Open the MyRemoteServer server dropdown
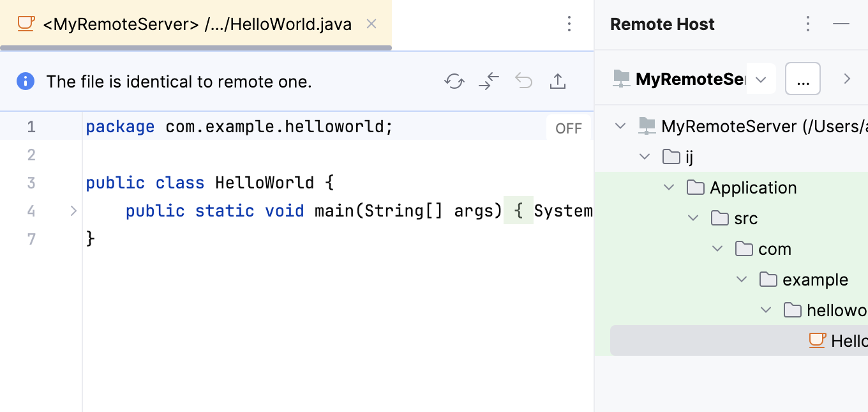 760,79
